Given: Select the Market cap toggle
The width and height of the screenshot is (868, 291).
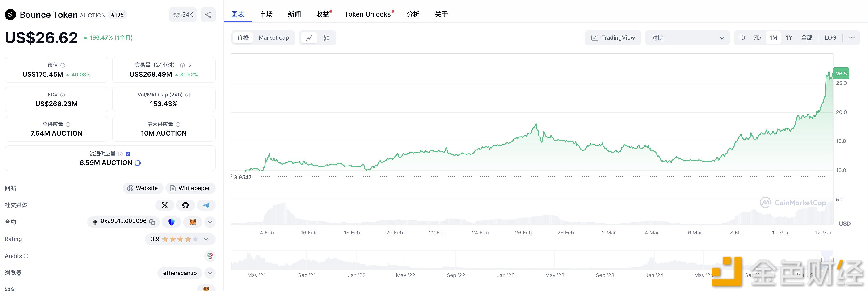Looking at the screenshot, I should pos(274,38).
